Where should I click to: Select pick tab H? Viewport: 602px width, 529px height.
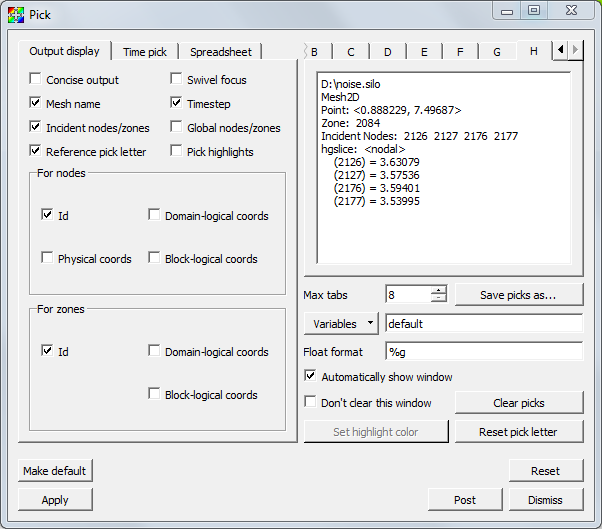534,51
